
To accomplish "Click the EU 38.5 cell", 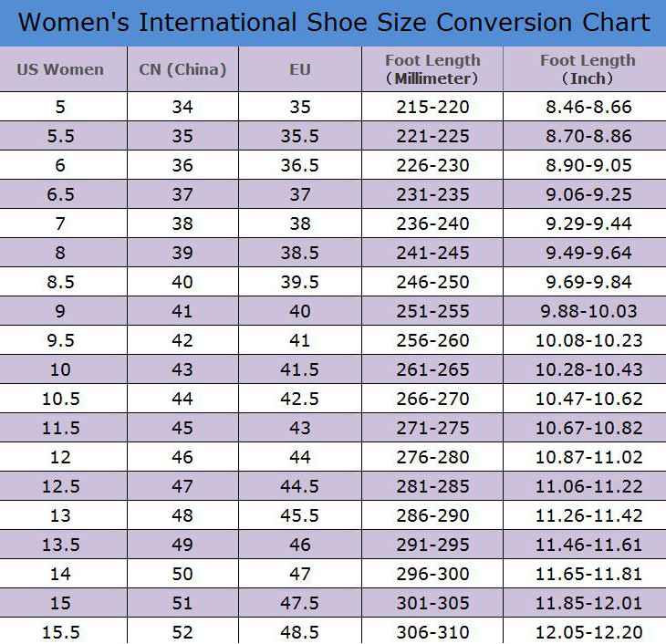I will pos(300,253).
